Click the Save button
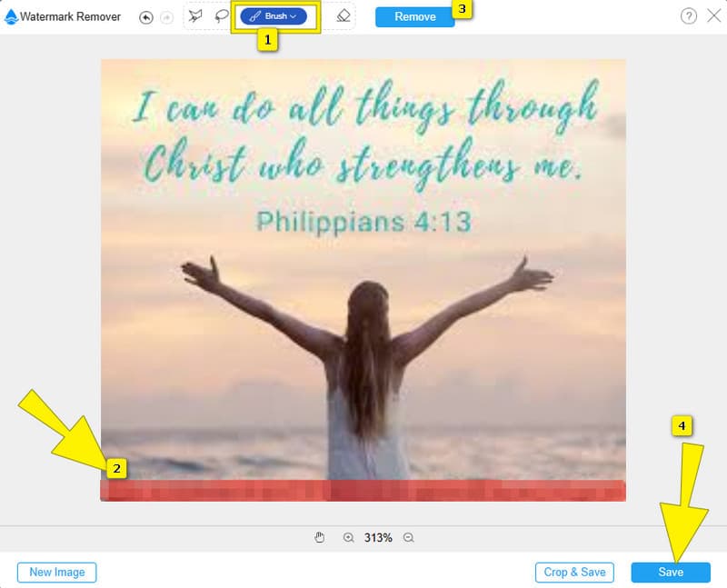 [671, 572]
